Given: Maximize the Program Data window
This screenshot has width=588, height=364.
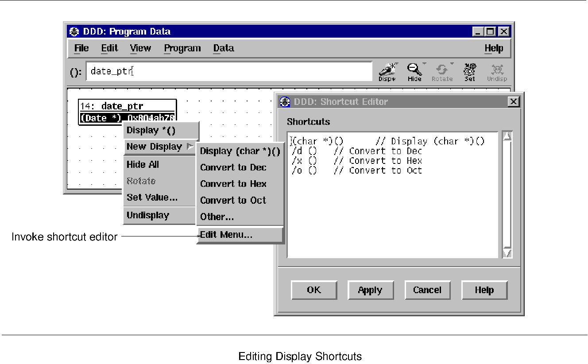Looking at the screenshot, I should 490,31.
